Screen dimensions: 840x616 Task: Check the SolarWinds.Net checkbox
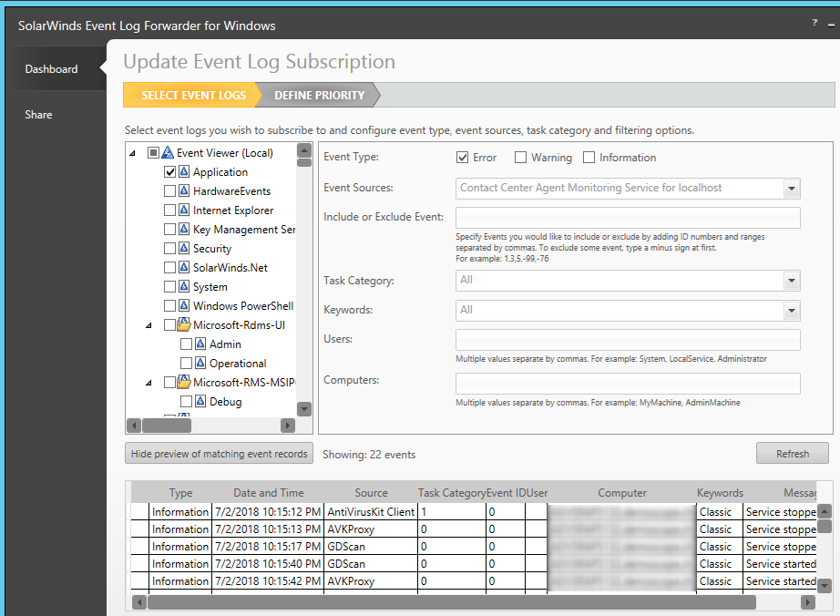[169, 267]
